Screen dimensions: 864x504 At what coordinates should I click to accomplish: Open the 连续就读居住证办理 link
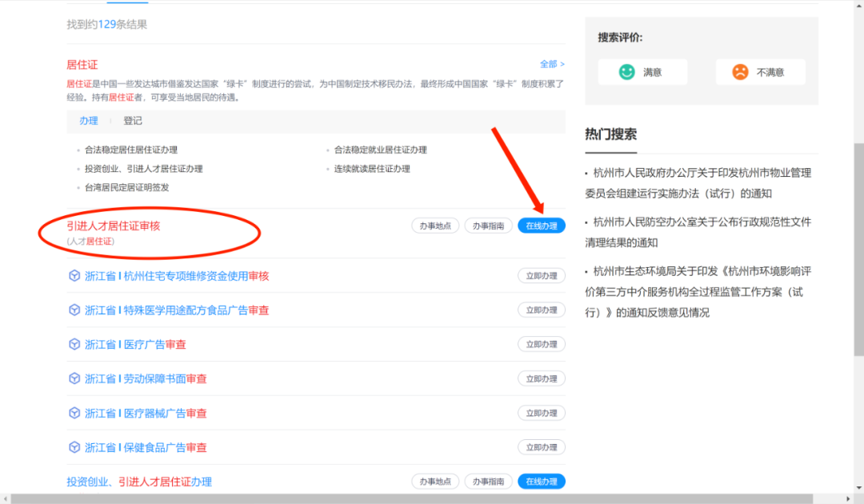tap(372, 169)
